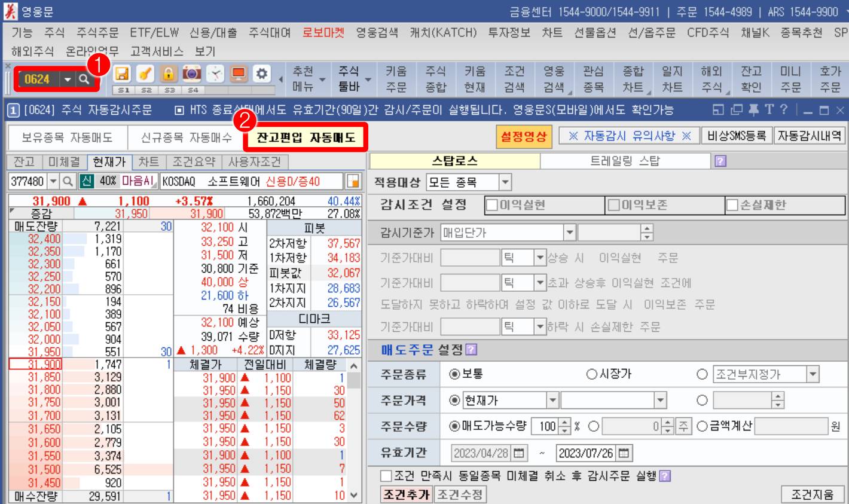The width and height of the screenshot is (849, 504).
Task: Open the 로보마켓 menu
Action: click(323, 33)
